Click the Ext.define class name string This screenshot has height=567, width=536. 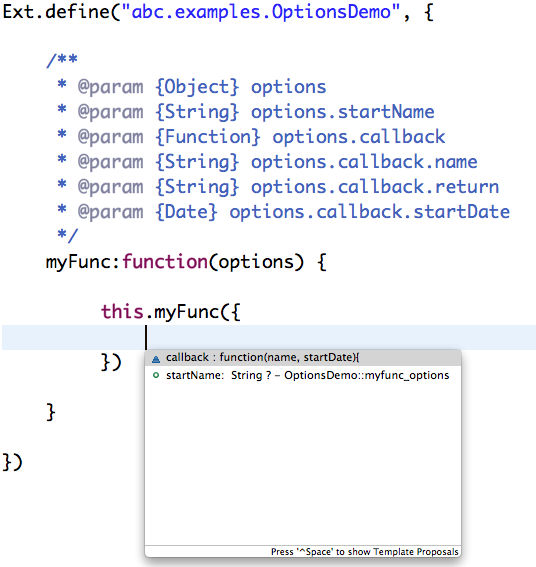pos(261,12)
